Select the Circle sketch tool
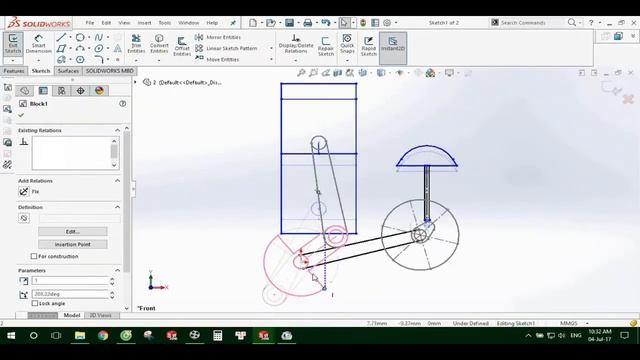The height and width of the screenshot is (360, 640). 80,38
